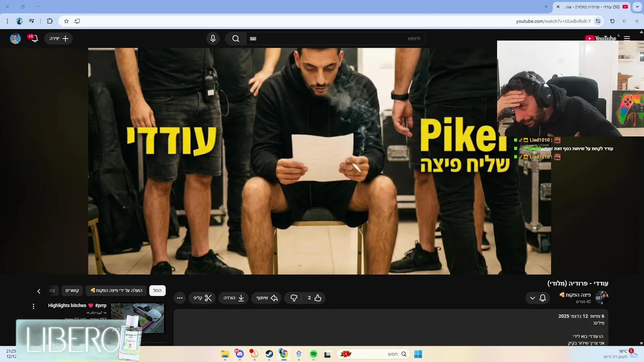Image resolution: width=644 pixels, height=362 pixels.
Task: Reload the page in the browser
Action: tap(612, 21)
